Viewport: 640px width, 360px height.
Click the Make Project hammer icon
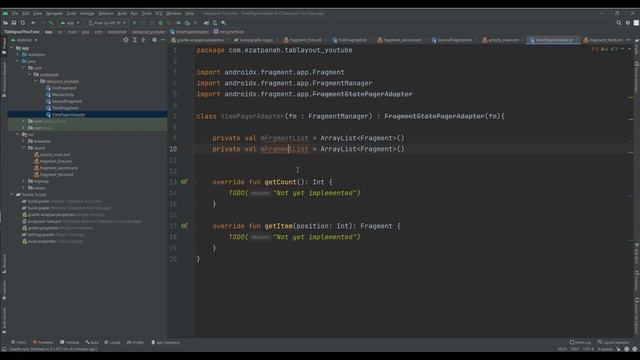pos(51,23)
